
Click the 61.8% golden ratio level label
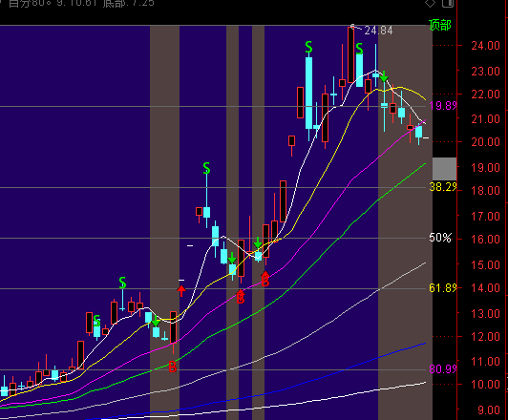point(443,288)
